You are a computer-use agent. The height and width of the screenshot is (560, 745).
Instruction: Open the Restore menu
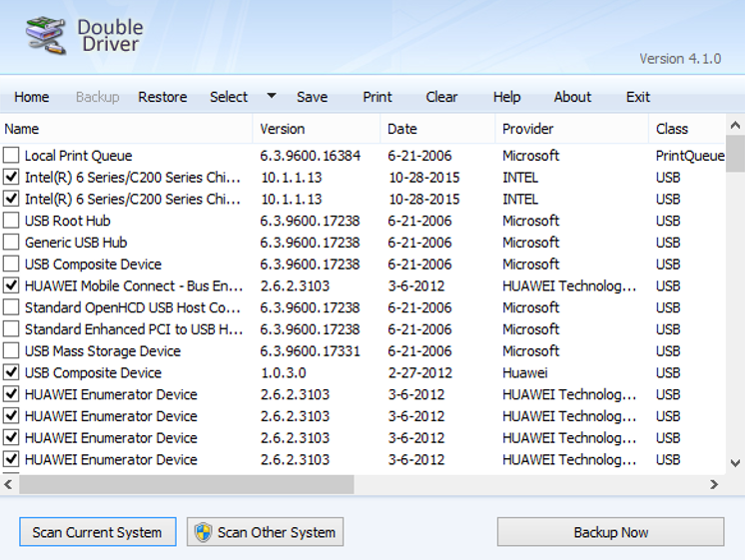pos(163,97)
